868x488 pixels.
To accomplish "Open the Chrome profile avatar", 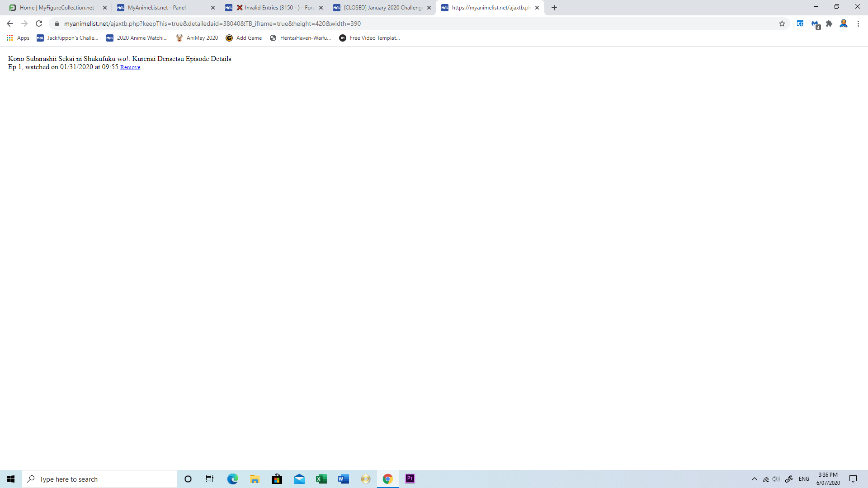I will pyautogui.click(x=844, y=23).
